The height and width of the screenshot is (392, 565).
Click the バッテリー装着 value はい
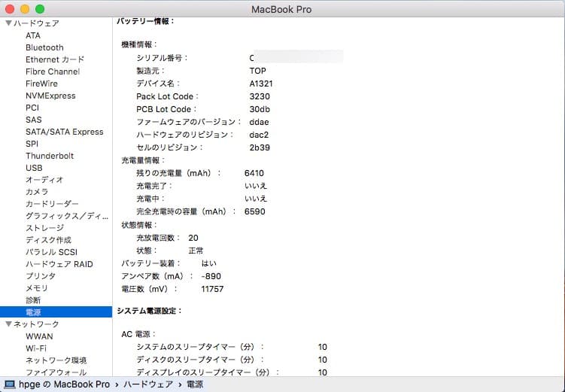(209, 263)
